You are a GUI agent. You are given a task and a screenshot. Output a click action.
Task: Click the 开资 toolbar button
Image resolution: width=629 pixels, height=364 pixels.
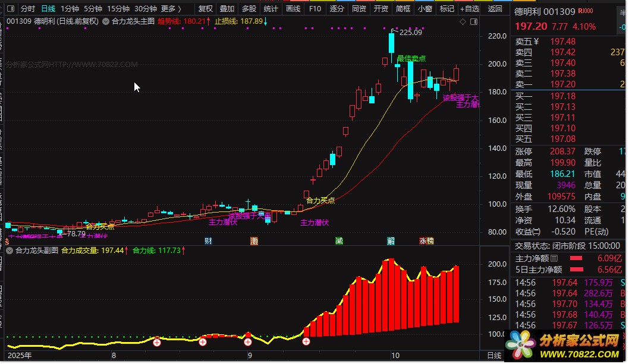click(380, 8)
